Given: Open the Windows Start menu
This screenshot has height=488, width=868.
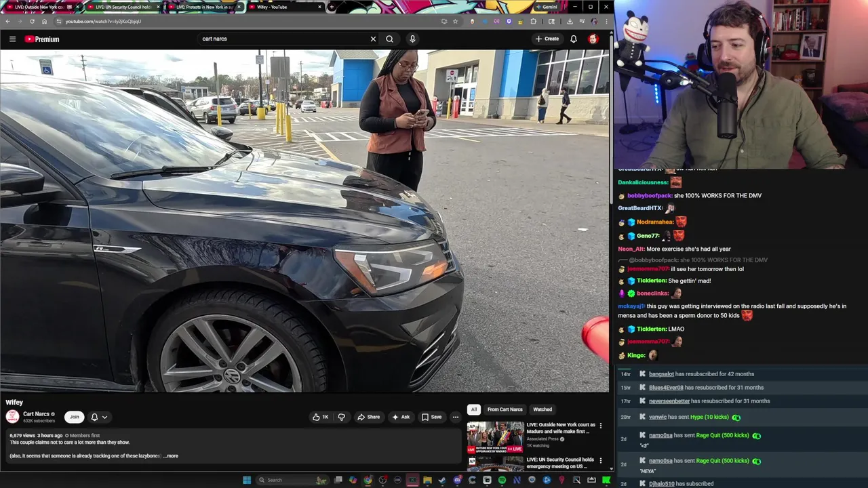Looking at the screenshot, I should pos(247,480).
